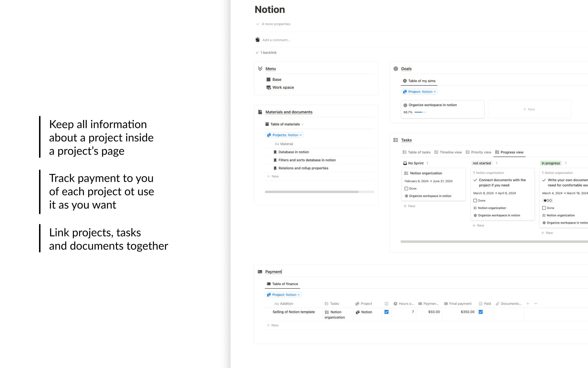Viewport: 588px width, 368px height.
Task: Click the Goals target icon
Action: (x=396, y=69)
